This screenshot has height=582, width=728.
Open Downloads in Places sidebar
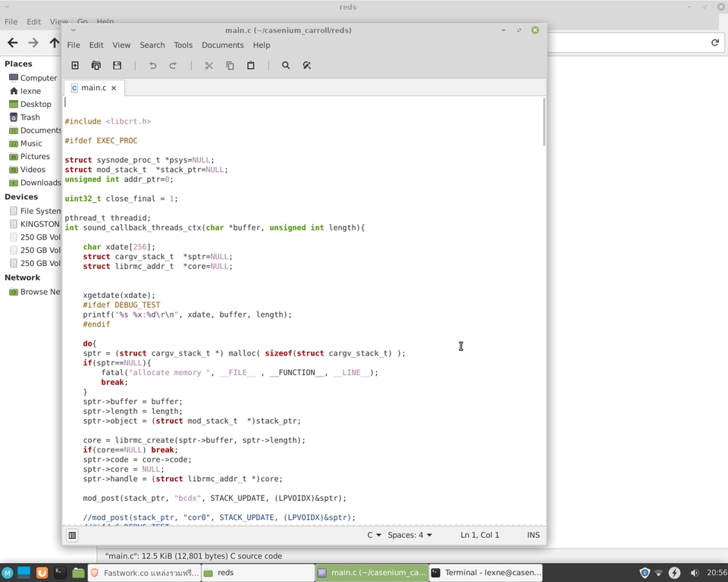[35, 183]
